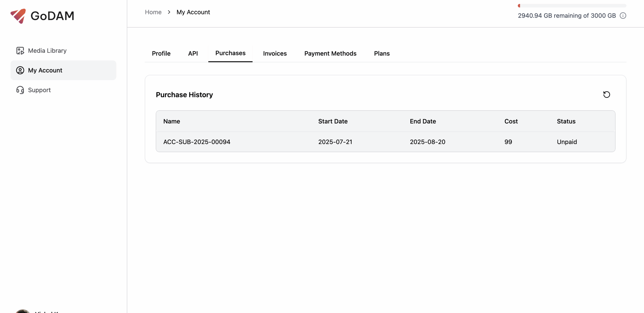Switch to the Profile tab
Screen dimensions: 644x313
(161, 53)
